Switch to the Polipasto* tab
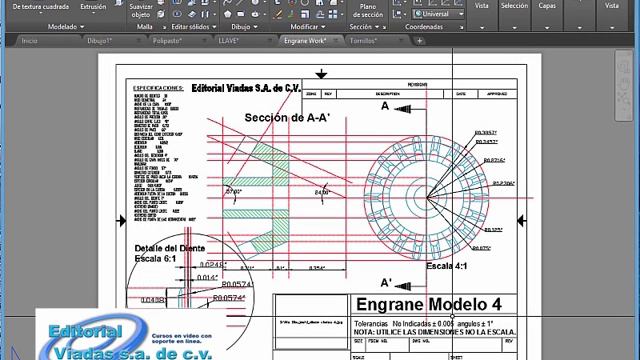 point(167,41)
